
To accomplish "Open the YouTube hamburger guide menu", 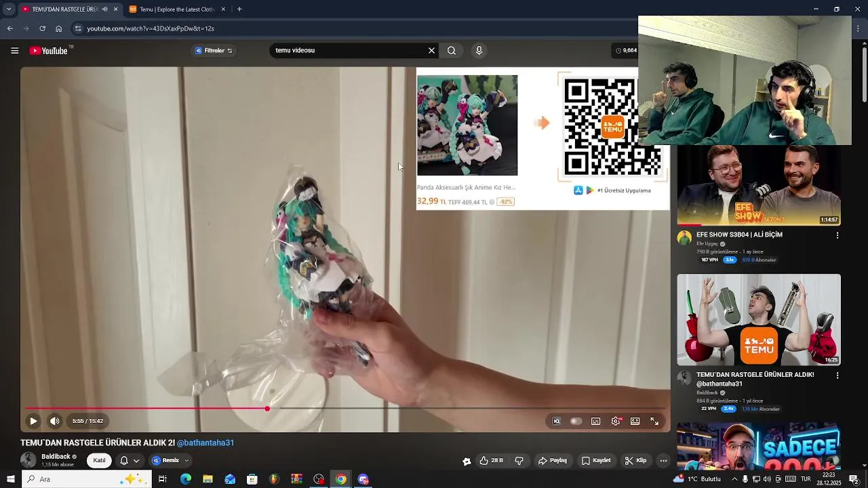I will click(14, 51).
